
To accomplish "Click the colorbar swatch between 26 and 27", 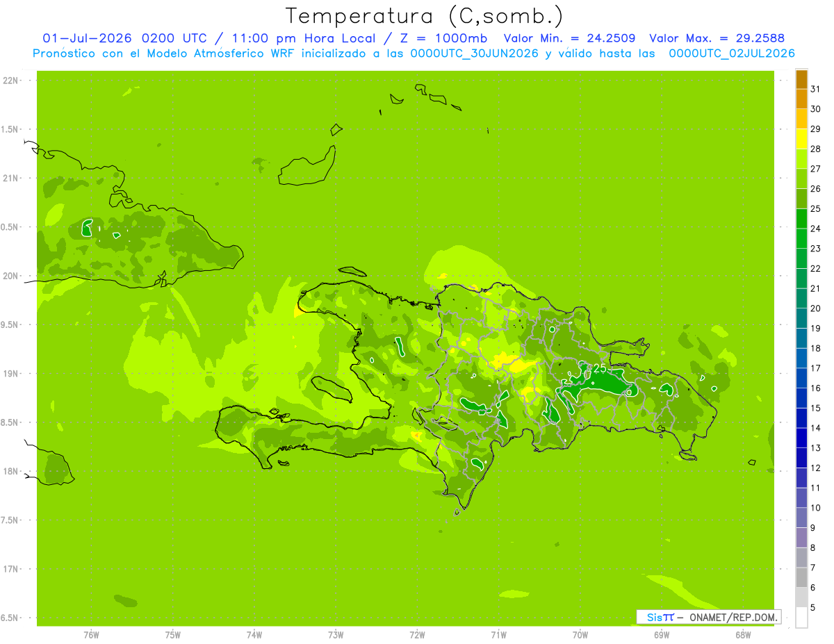I will [801, 179].
